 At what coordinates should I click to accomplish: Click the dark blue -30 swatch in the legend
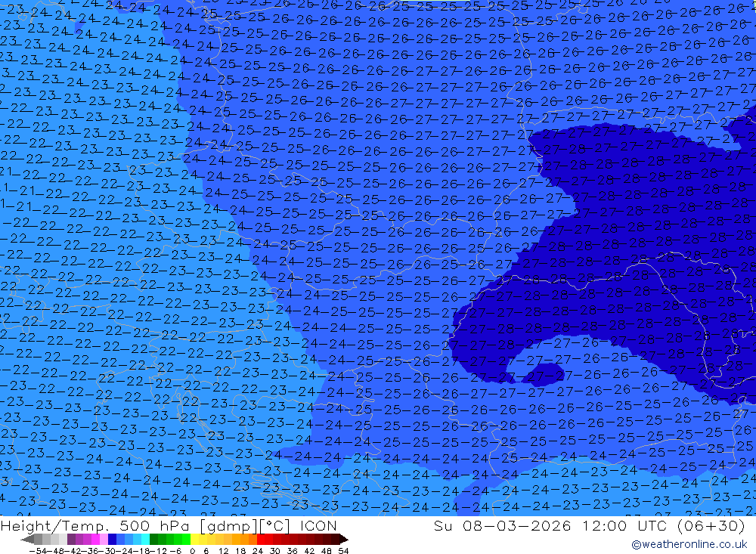click(x=112, y=539)
